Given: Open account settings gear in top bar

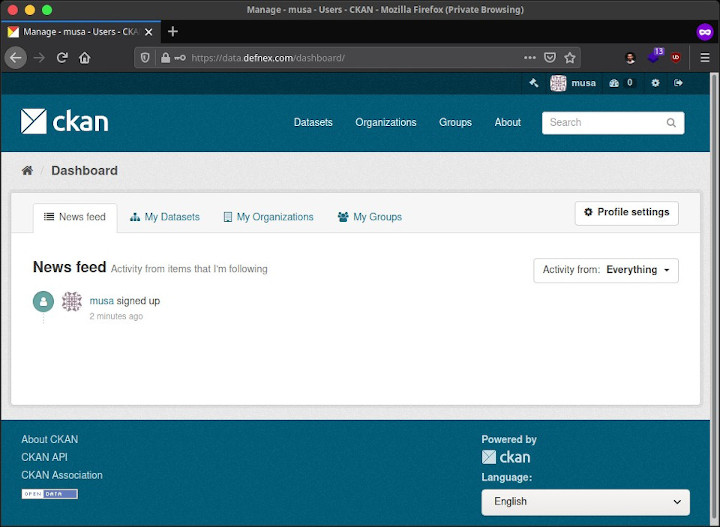Looking at the screenshot, I should (655, 83).
